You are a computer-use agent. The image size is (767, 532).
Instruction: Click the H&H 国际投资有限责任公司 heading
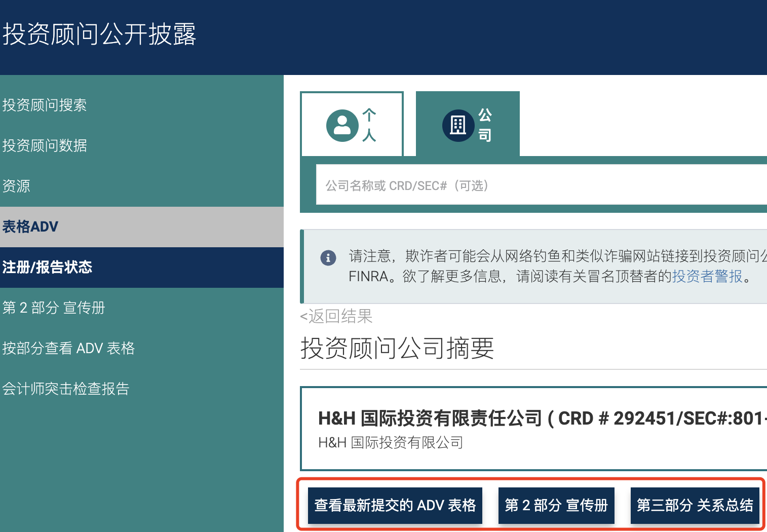point(543,419)
